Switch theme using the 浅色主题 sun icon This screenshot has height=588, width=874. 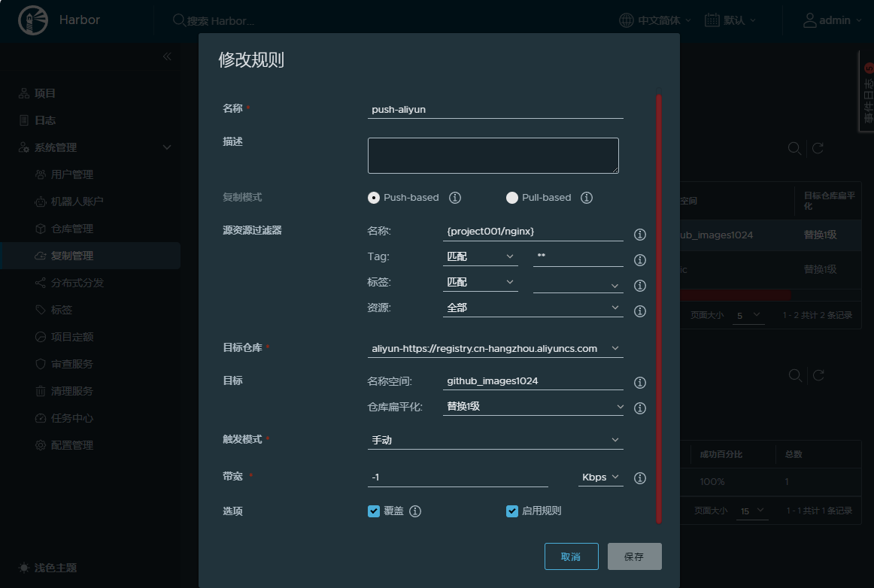pyautogui.click(x=24, y=568)
